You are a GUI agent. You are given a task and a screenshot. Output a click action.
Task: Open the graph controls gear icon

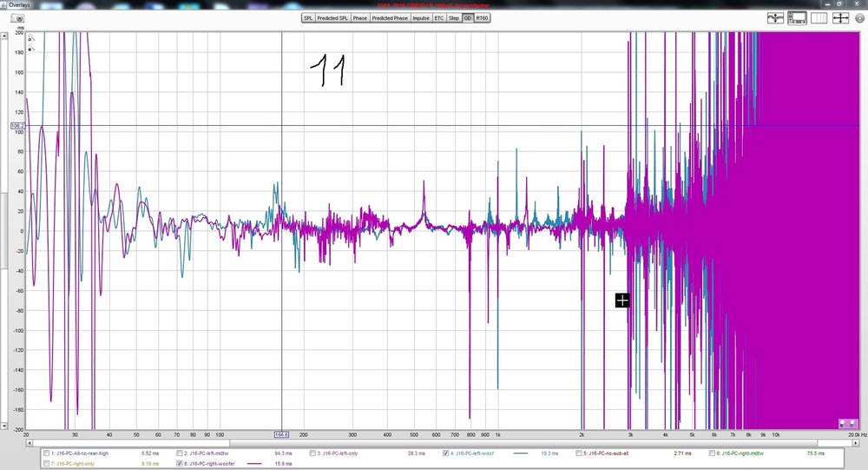[859, 18]
